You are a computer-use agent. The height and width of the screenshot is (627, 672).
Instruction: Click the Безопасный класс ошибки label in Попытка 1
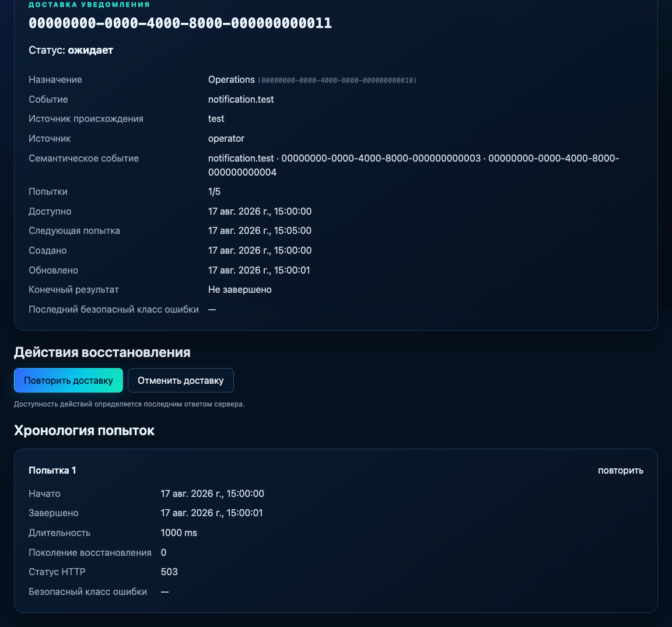pyautogui.click(x=88, y=591)
